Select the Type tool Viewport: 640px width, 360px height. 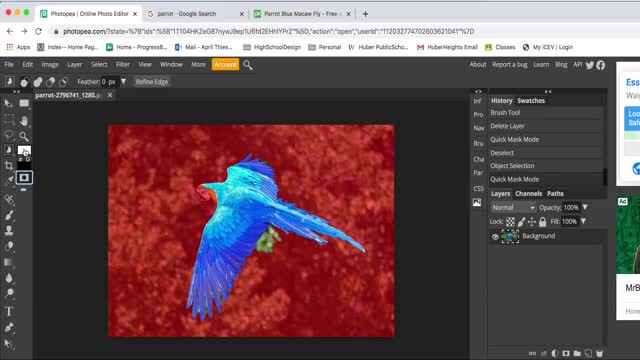(x=9, y=311)
